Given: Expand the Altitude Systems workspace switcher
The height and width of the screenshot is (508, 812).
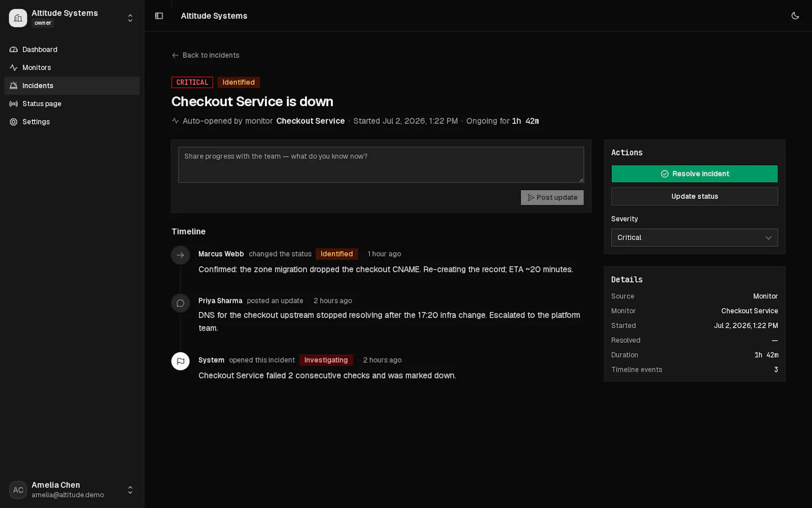Looking at the screenshot, I should [x=130, y=18].
